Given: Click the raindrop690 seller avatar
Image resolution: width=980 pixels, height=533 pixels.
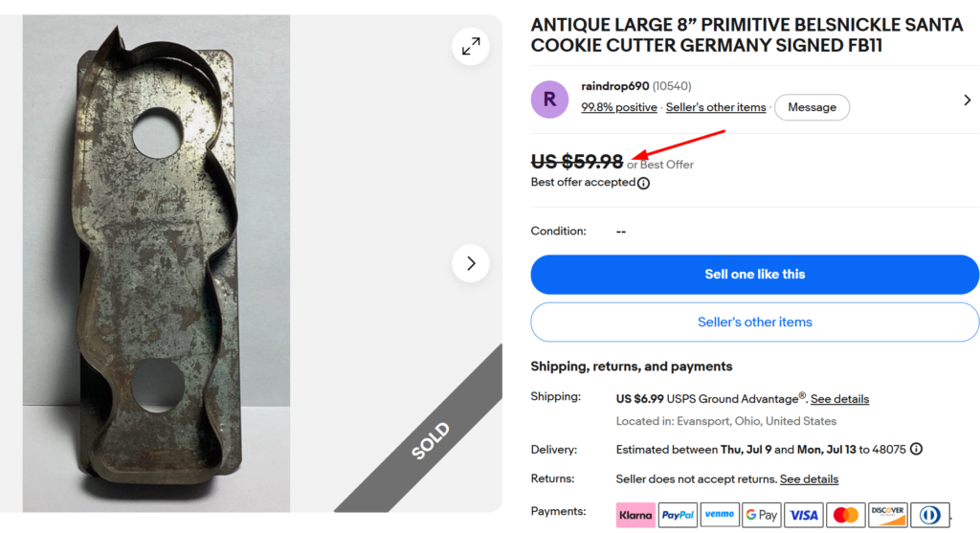Looking at the screenshot, I should (x=549, y=100).
